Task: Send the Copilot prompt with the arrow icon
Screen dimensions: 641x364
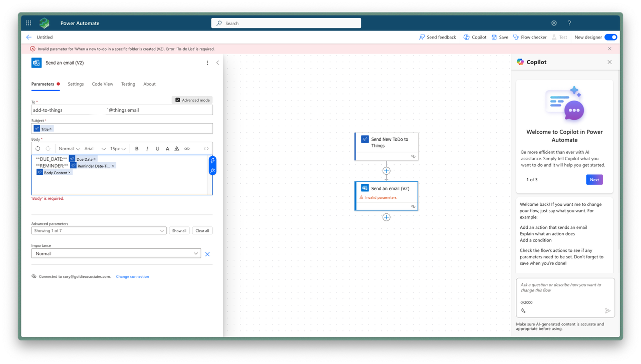Action: (x=608, y=311)
